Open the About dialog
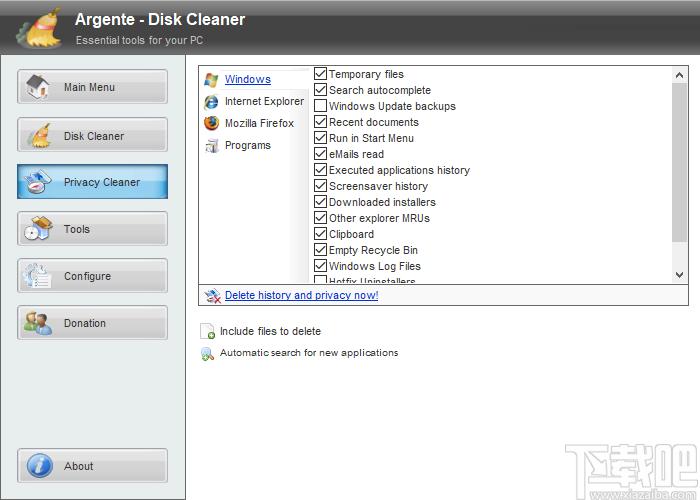Screen dimensions: 700x500 92,466
